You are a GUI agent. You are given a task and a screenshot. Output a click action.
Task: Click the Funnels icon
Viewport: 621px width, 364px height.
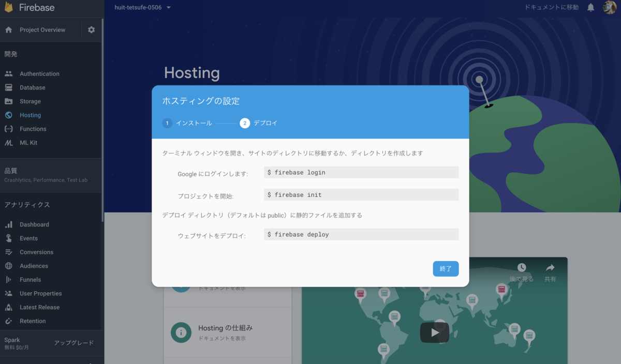pos(8,280)
